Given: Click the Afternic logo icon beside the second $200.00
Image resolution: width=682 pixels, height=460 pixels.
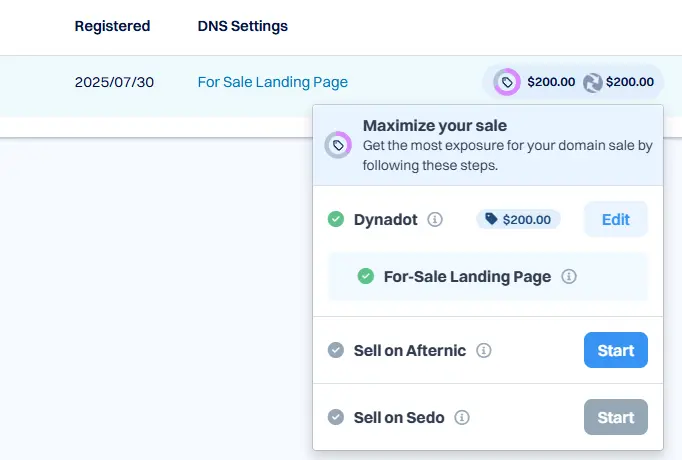Looking at the screenshot, I should [592, 82].
